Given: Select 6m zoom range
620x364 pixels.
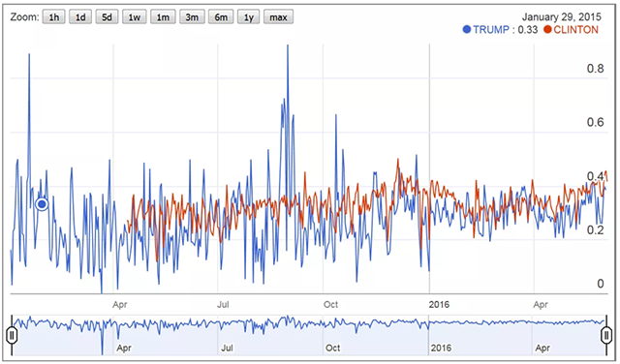Looking at the screenshot, I should [x=221, y=17].
